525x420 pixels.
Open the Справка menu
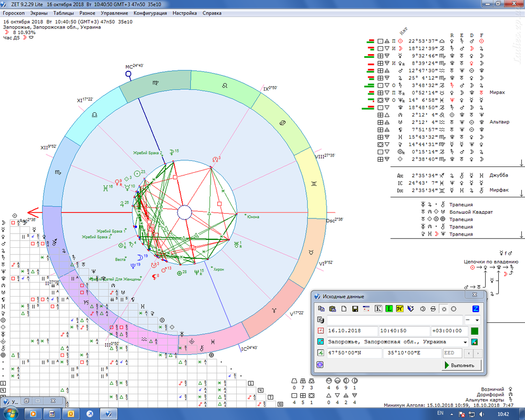click(x=212, y=13)
